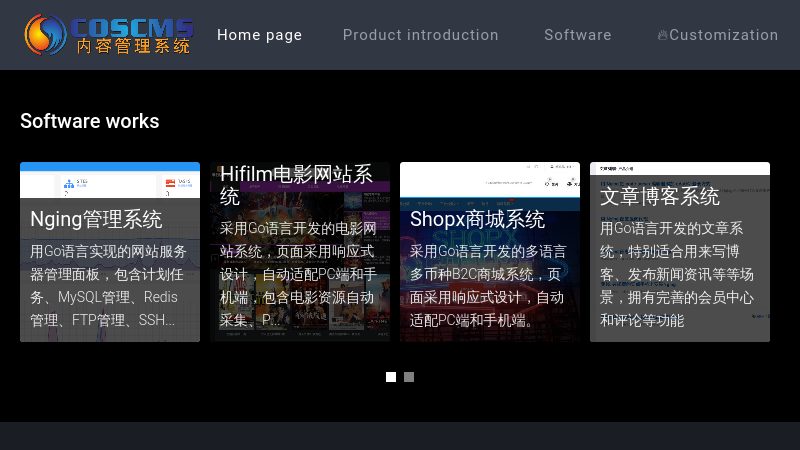
Task: Switch to the second carousel page indicator
Action: (x=409, y=377)
